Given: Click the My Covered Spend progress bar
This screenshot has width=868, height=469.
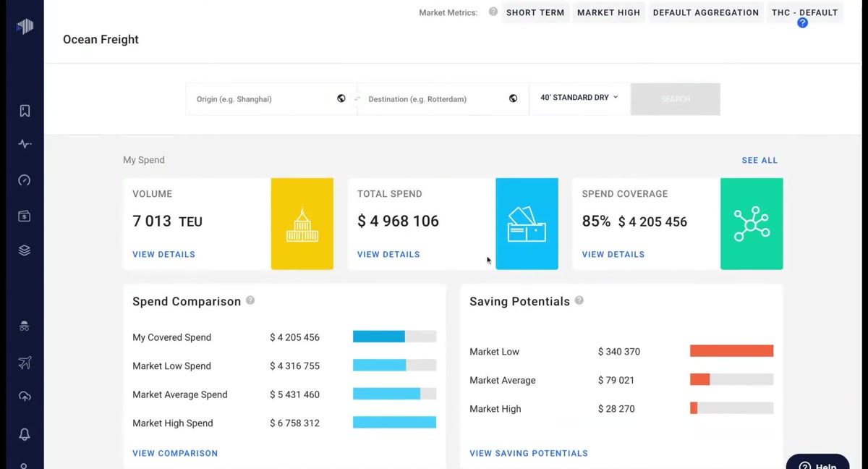Looking at the screenshot, I should [395, 337].
